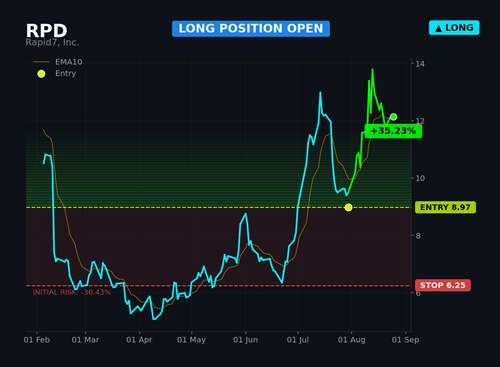This screenshot has width=500, height=367.
Task: Click the 01 Feb date axis label
Action: tap(37, 340)
